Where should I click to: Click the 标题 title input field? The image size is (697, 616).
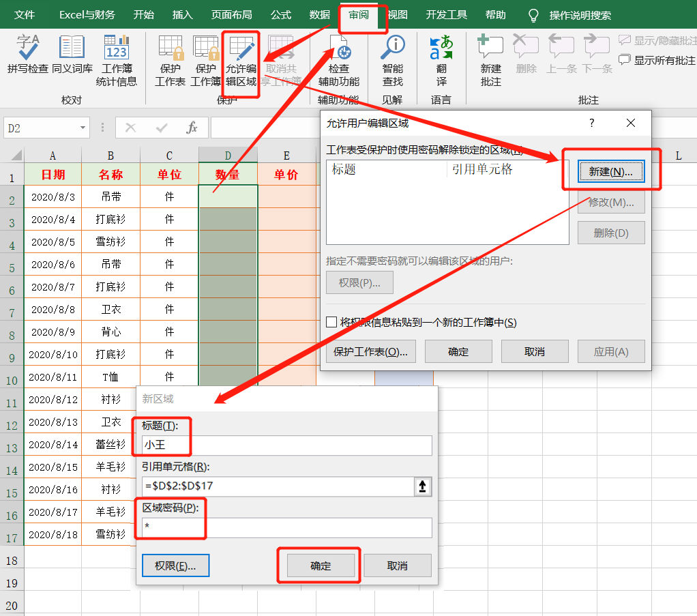point(287,445)
